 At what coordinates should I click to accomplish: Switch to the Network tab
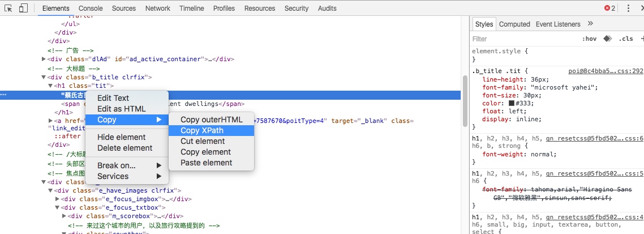[157, 8]
